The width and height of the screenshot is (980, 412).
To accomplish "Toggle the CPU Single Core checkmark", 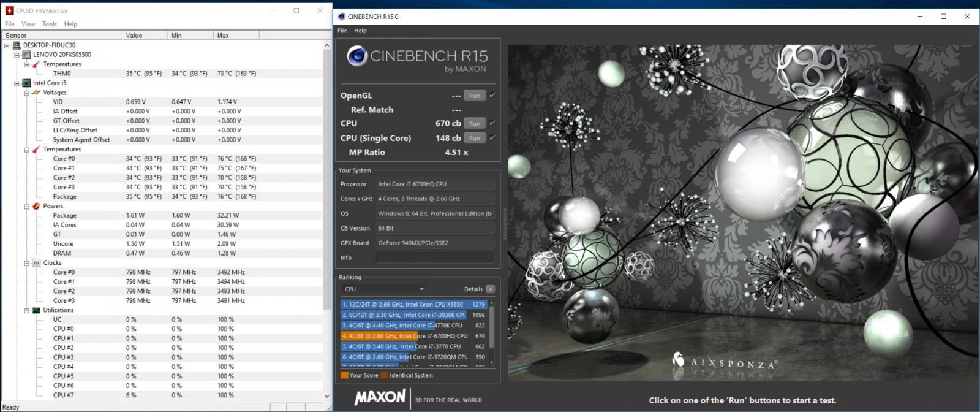I will tap(492, 138).
